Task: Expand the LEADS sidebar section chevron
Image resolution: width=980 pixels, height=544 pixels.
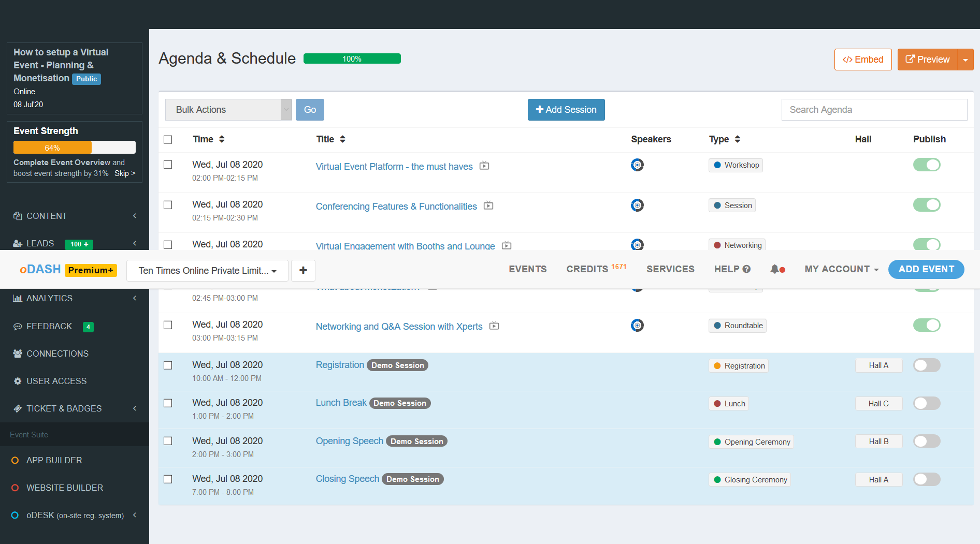Action: click(135, 243)
